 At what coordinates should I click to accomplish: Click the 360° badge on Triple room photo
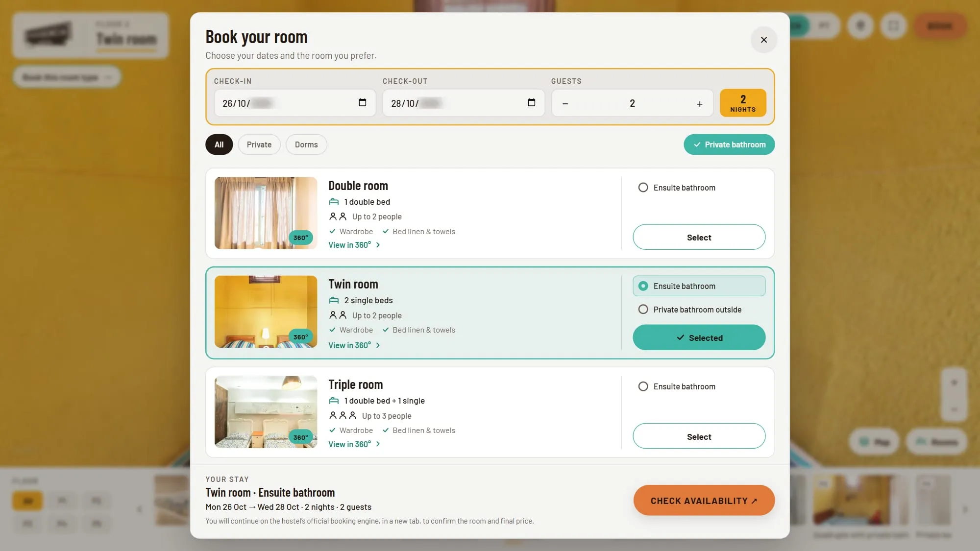300,437
